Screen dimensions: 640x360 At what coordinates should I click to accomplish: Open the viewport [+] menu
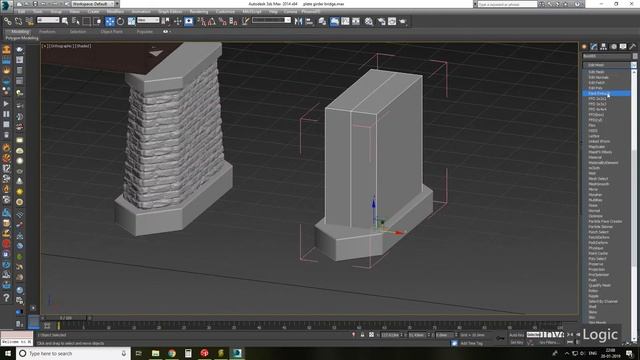click(45, 46)
